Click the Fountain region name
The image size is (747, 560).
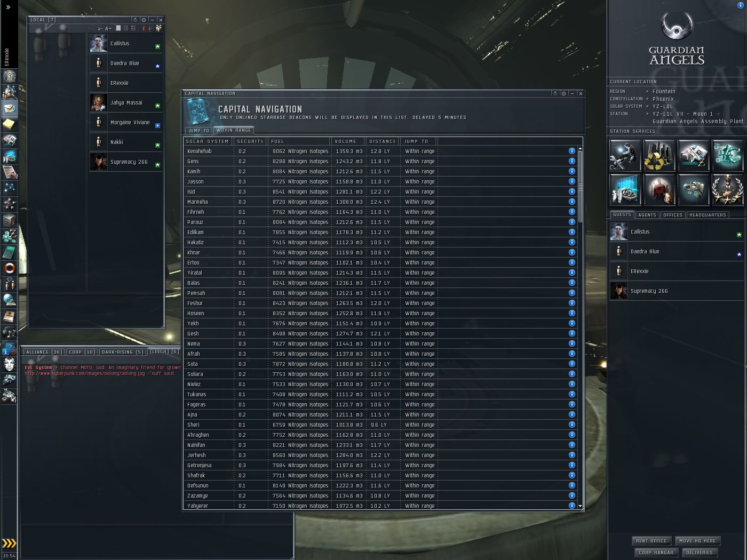664,91
